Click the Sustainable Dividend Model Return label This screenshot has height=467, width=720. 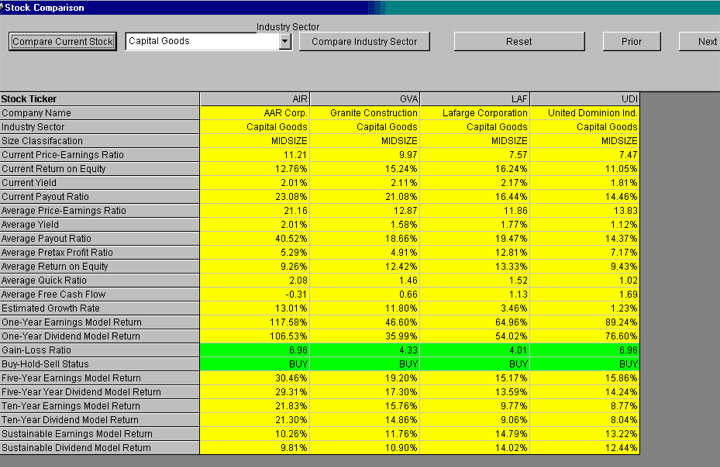tap(100, 448)
